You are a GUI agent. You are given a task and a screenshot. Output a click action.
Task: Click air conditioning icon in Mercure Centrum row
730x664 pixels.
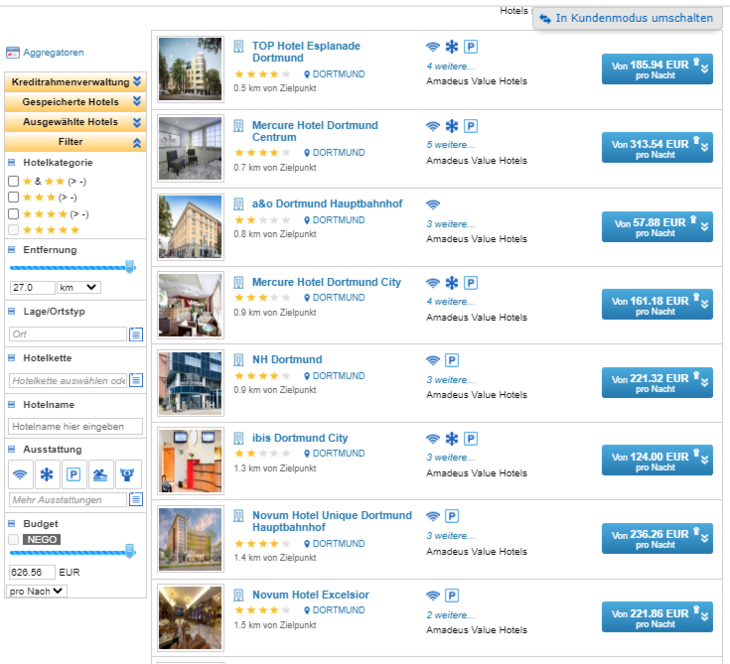click(452, 126)
